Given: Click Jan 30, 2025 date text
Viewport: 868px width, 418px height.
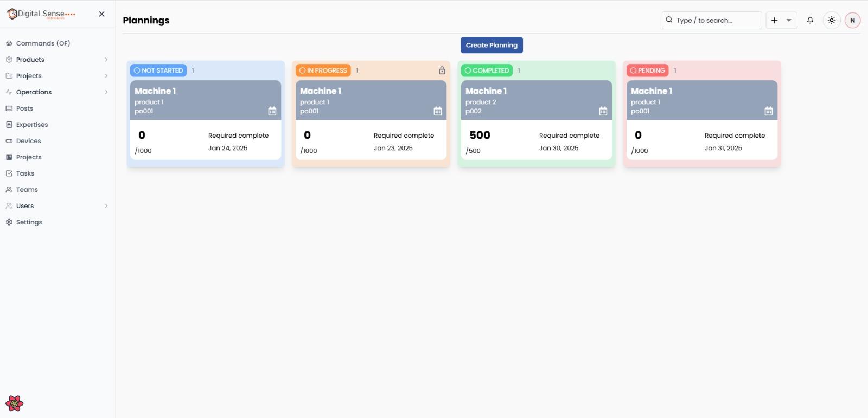Looking at the screenshot, I should pos(559,148).
